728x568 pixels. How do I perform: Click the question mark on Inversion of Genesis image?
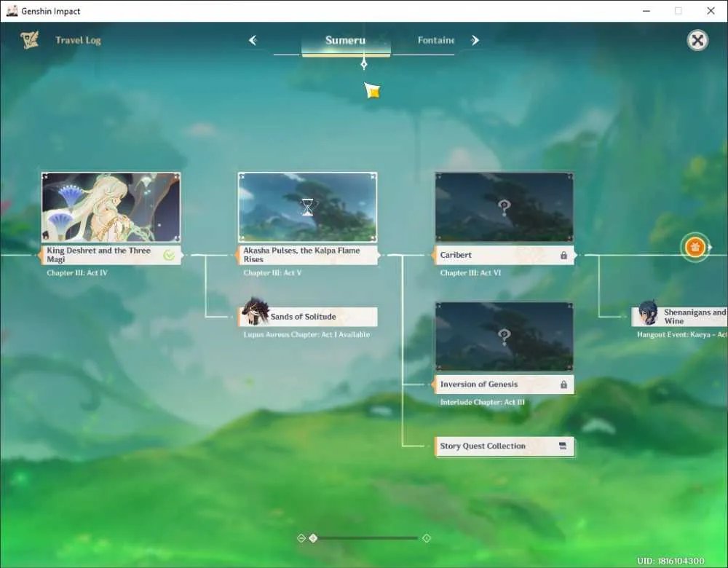tap(504, 336)
